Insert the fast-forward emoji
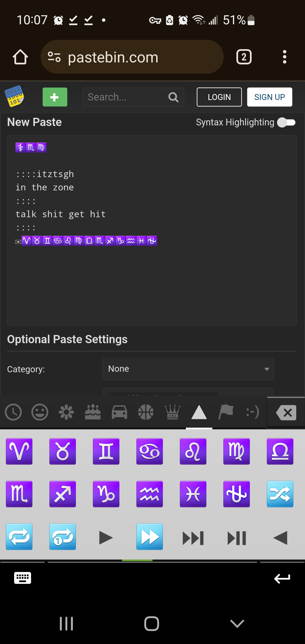Screen dimensions: 305x644 (x=150, y=537)
